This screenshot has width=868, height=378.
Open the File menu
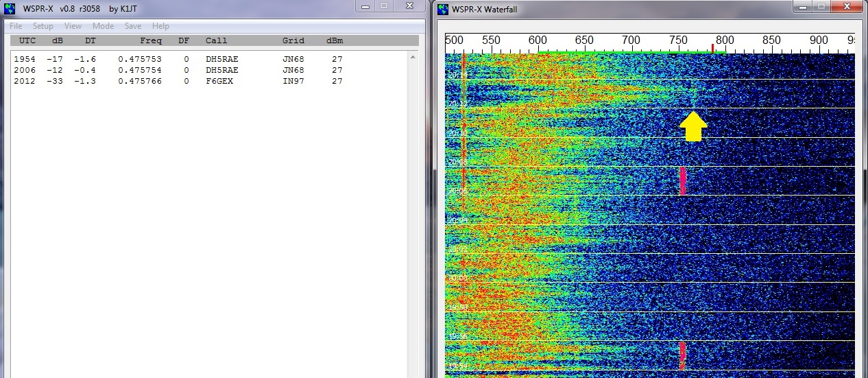pos(16,26)
